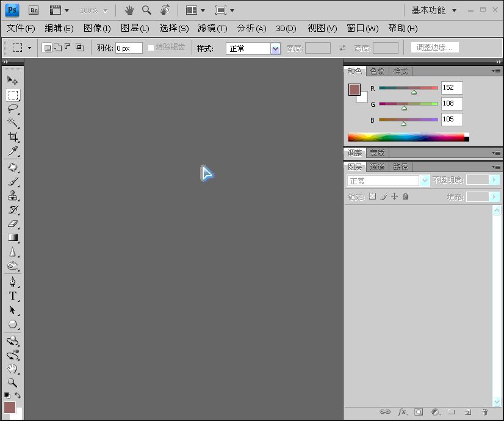Click the Zoom tool magnifier in toolbox

tap(12, 383)
